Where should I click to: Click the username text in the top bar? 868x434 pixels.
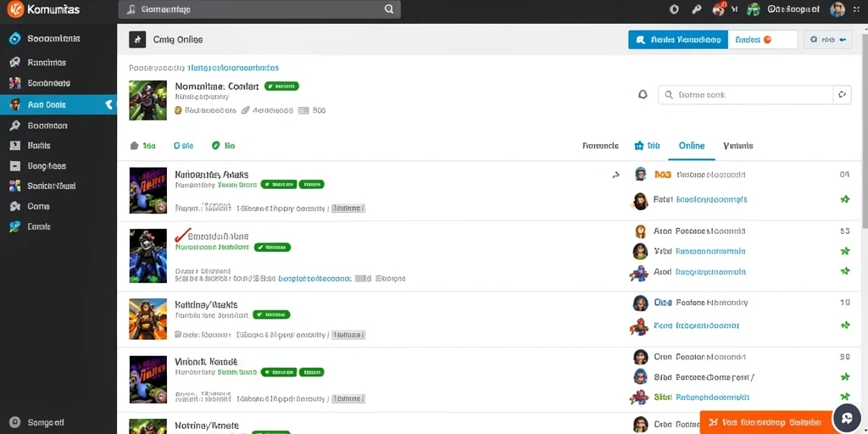(793, 8)
